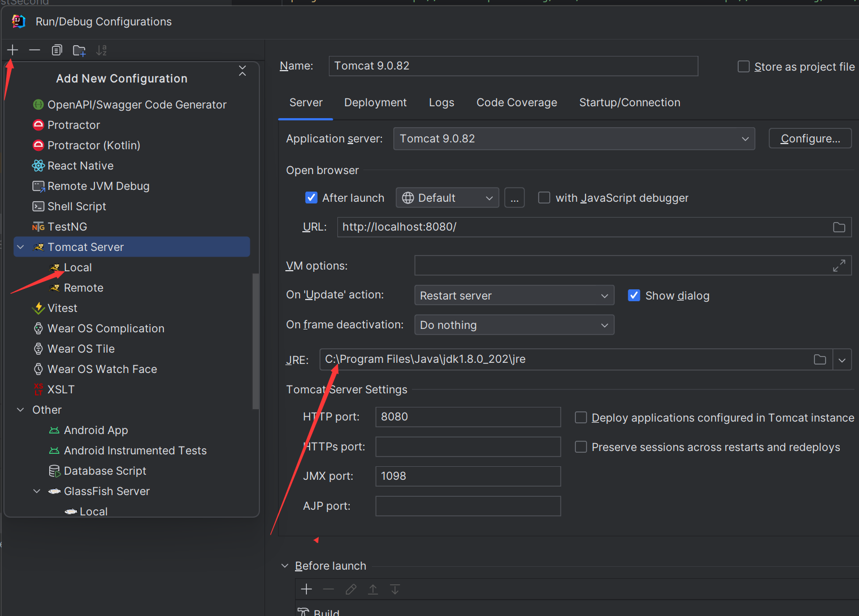Click the configuration list vertical scrollbar

point(255,341)
